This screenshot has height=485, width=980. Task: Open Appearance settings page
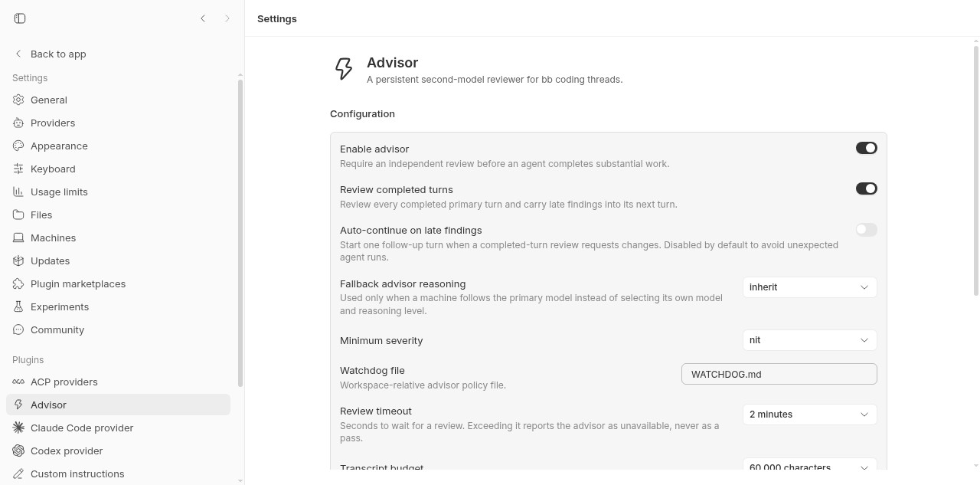click(118, 146)
